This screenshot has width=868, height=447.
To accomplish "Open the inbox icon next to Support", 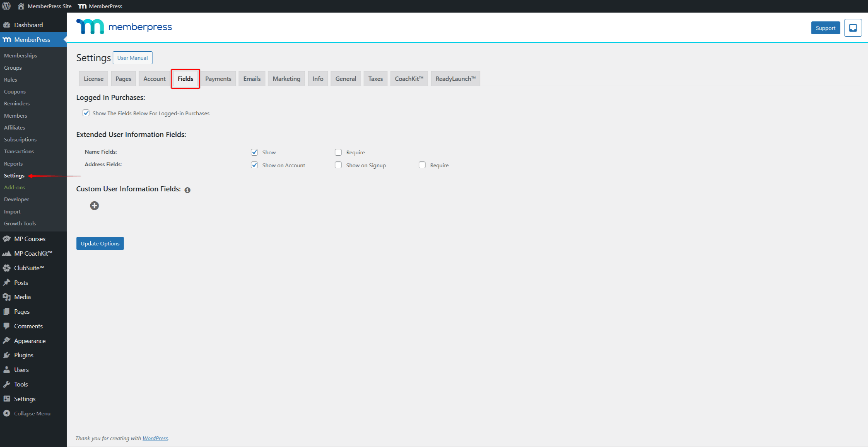I will [x=853, y=28].
